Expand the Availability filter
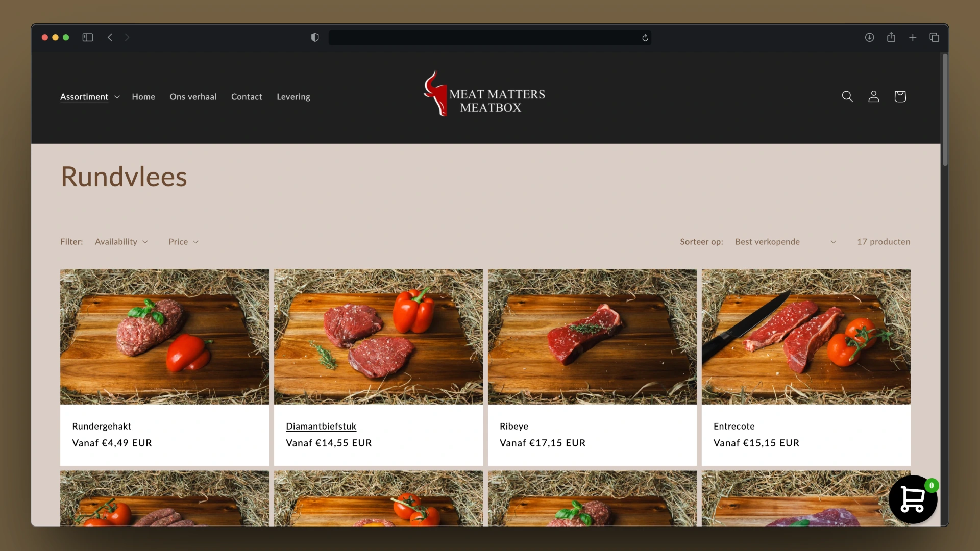 click(x=121, y=242)
